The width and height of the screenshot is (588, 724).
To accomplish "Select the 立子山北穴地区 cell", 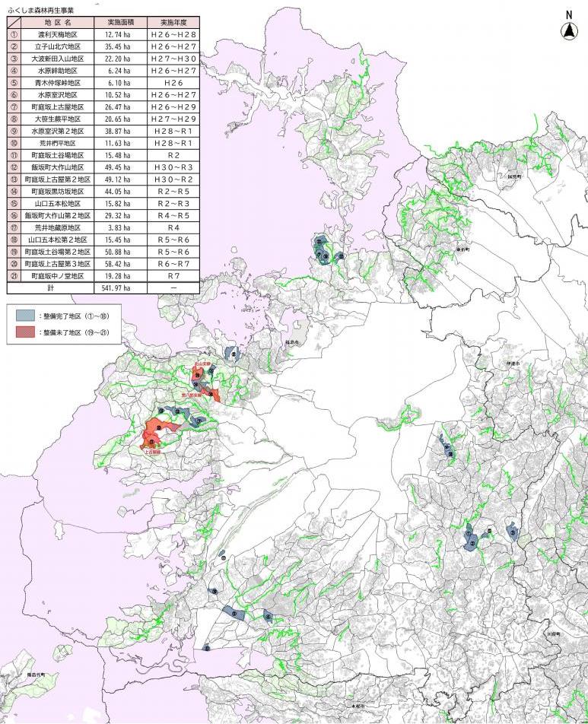I will (x=58, y=46).
